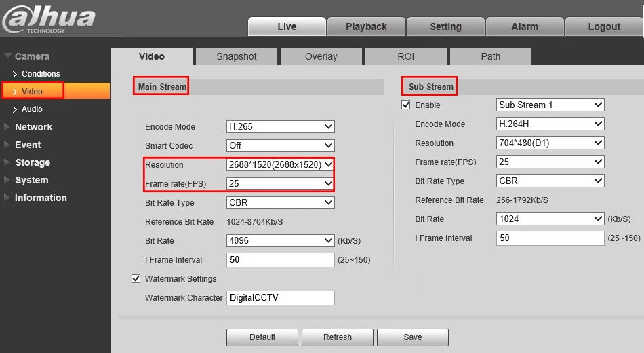
Task: Open Sub Stream Bit Rate Type dropdown
Action: [550, 181]
